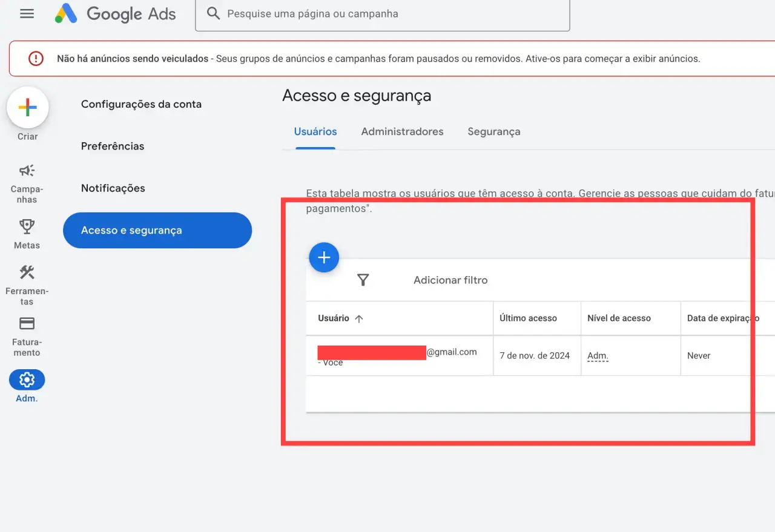
Task: Click the red alert icon in the warning banner
Action: click(x=35, y=58)
